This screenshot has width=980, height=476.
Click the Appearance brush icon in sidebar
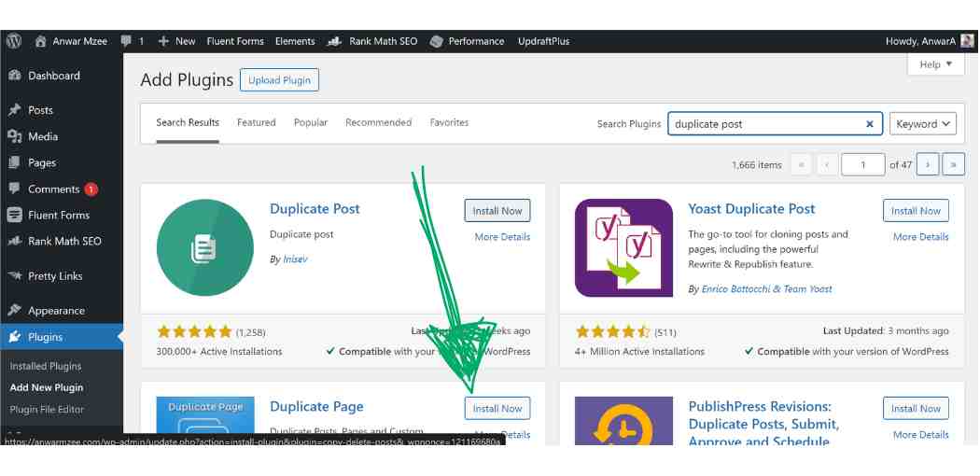tap(14, 311)
